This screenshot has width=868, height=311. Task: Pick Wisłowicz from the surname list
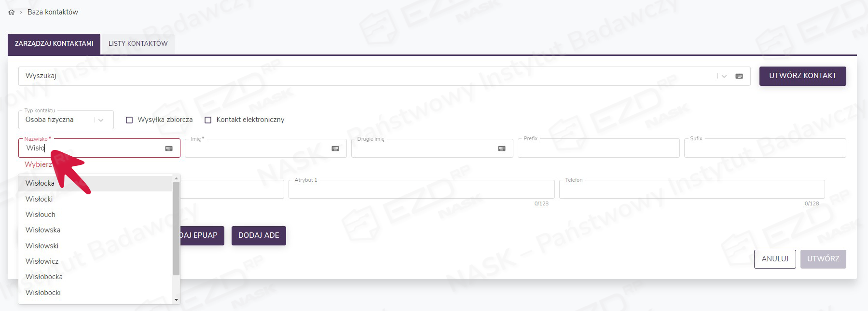[42, 261]
